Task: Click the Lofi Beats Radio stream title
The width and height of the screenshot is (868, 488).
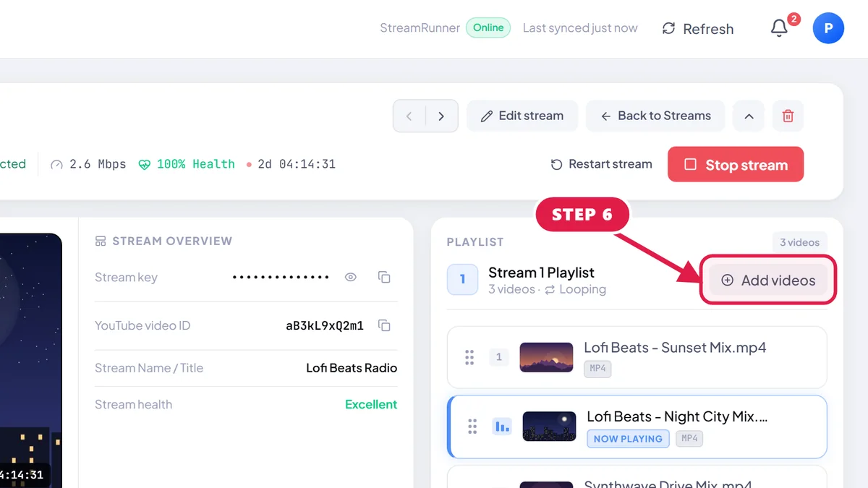Action: [x=352, y=368]
